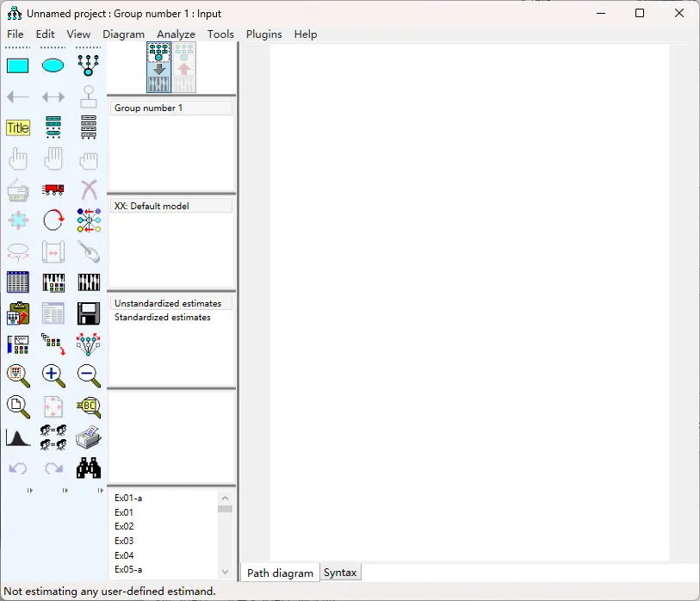Open the Help menu

pos(306,34)
